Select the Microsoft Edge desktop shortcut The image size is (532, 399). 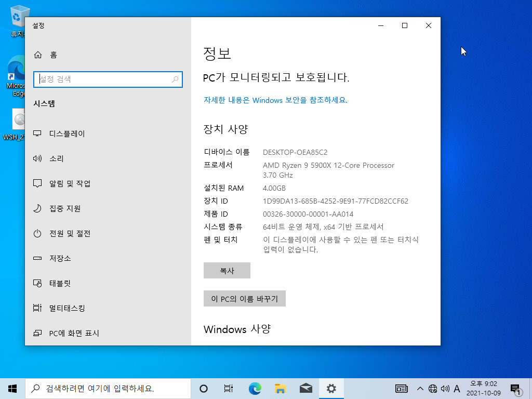16,76
